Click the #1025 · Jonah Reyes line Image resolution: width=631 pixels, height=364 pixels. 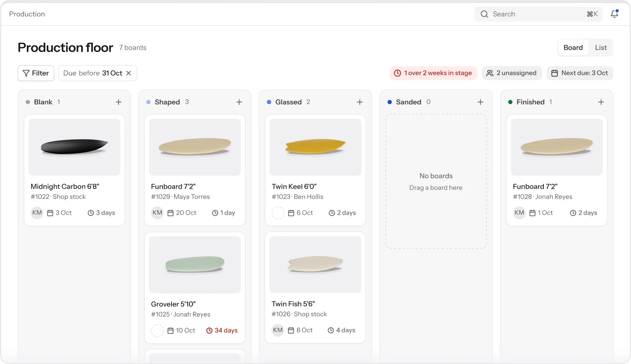(x=181, y=314)
